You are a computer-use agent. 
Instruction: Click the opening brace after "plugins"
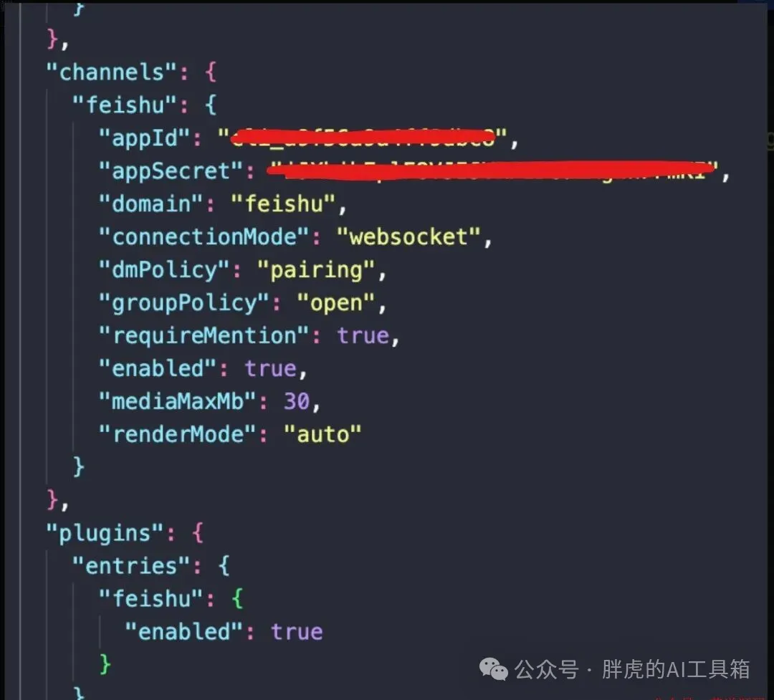point(198,533)
